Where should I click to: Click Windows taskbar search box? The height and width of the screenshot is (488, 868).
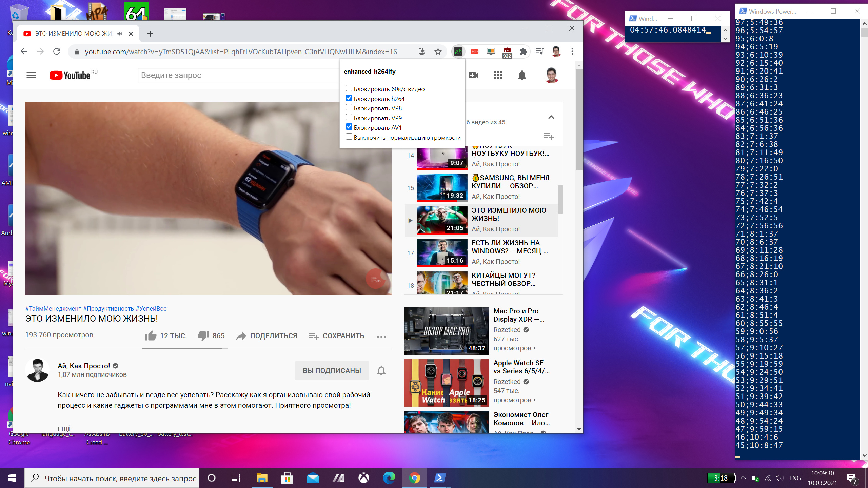pyautogui.click(x=112, y=478)
